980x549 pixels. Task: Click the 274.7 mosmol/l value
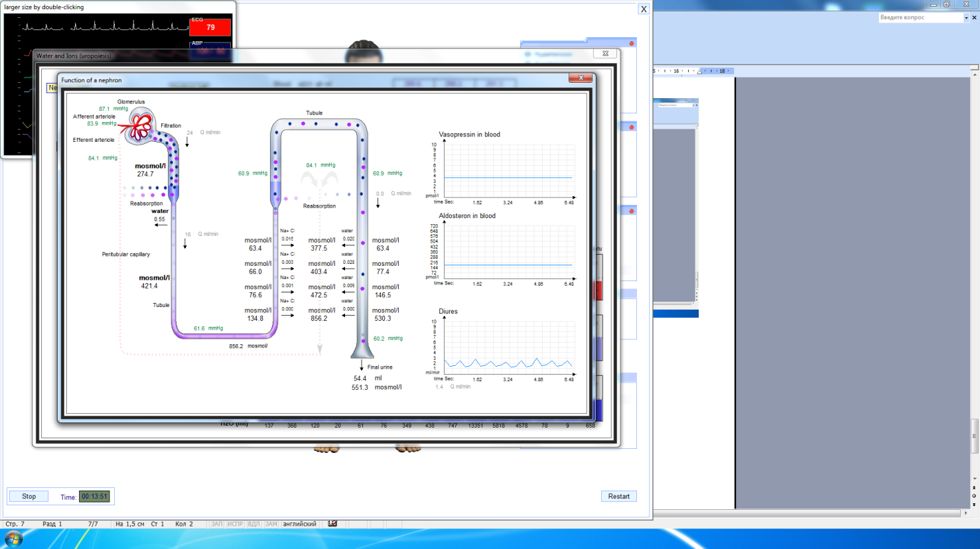point(145,174)
